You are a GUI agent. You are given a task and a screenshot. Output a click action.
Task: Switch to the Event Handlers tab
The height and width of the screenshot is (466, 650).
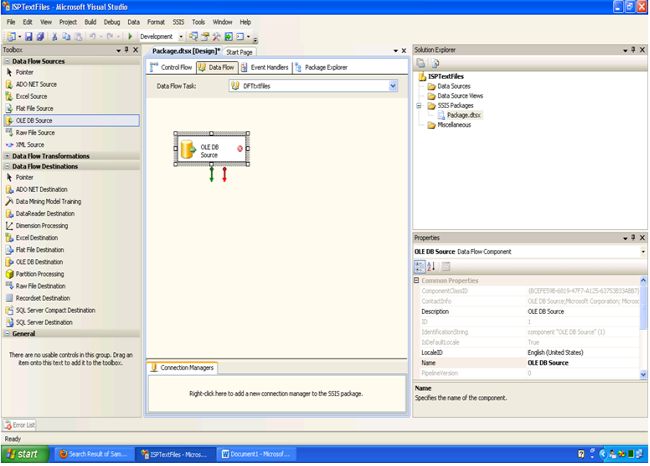point(264,67)
